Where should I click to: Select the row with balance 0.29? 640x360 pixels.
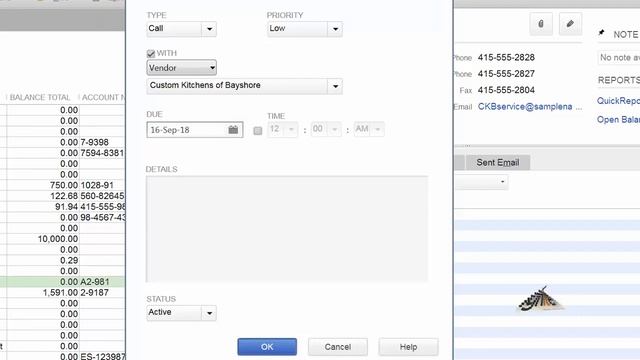tap(62, 260)
